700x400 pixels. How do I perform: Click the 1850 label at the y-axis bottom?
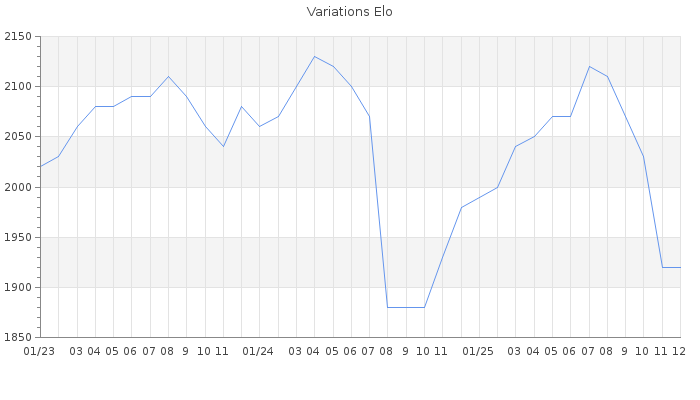tap(18, 337)
